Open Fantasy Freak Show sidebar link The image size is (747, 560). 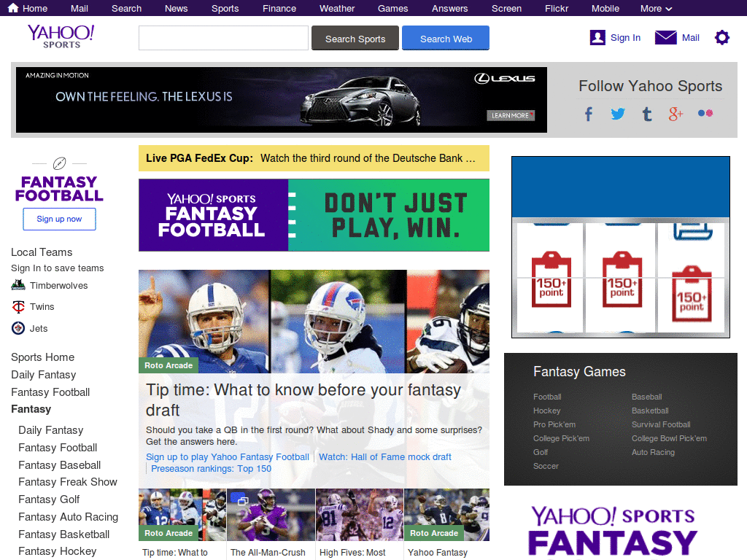point(68,482)
